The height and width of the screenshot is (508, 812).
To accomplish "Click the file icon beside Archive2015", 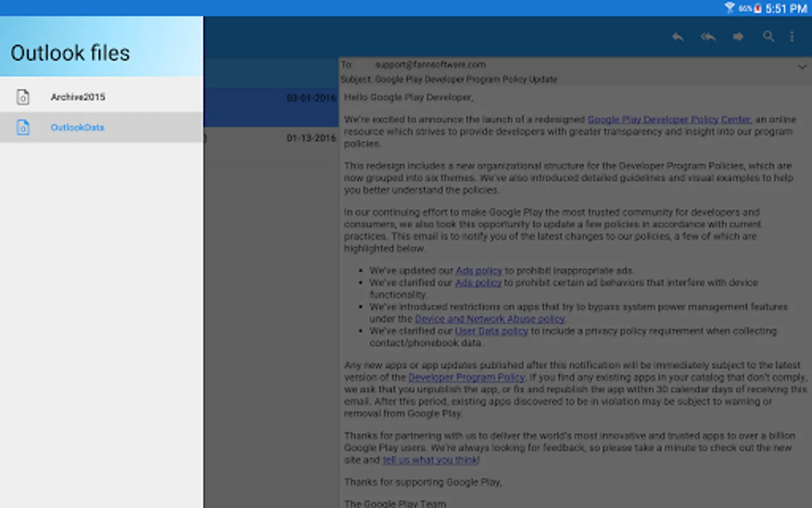I will click(23, 97).
